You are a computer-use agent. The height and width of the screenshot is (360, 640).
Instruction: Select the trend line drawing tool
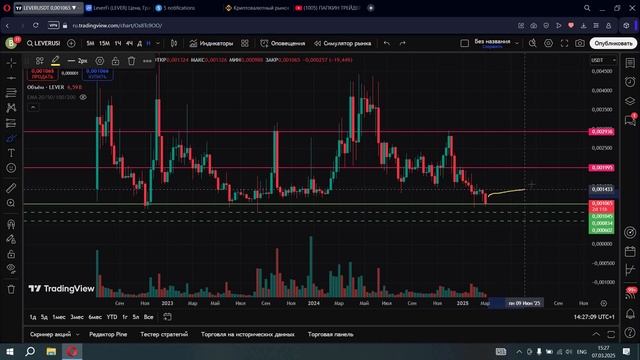pos(11,78)
